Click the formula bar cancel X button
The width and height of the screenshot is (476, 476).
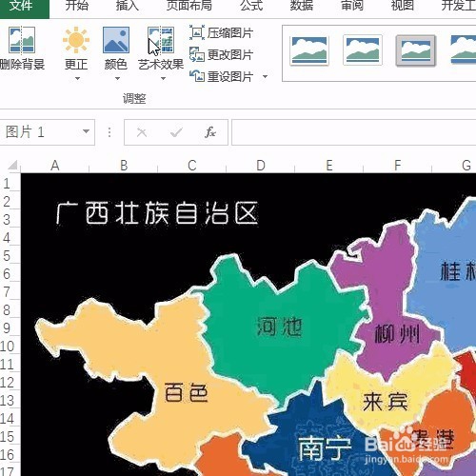[x=142, y=132]
